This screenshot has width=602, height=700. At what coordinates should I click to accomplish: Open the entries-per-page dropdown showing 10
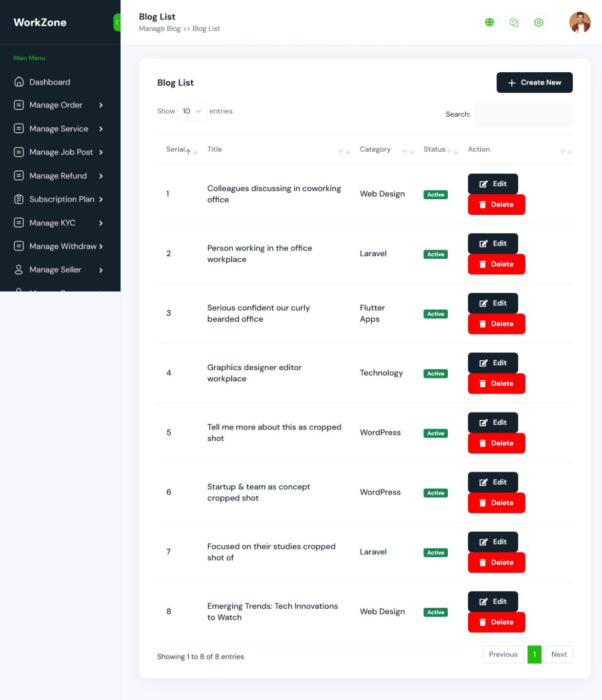(x=192, y=111)
